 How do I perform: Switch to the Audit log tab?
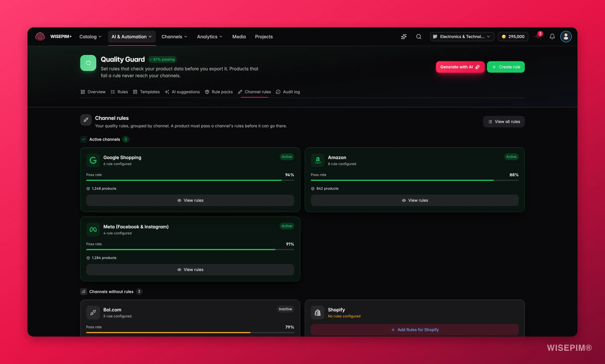coord(288,92)
